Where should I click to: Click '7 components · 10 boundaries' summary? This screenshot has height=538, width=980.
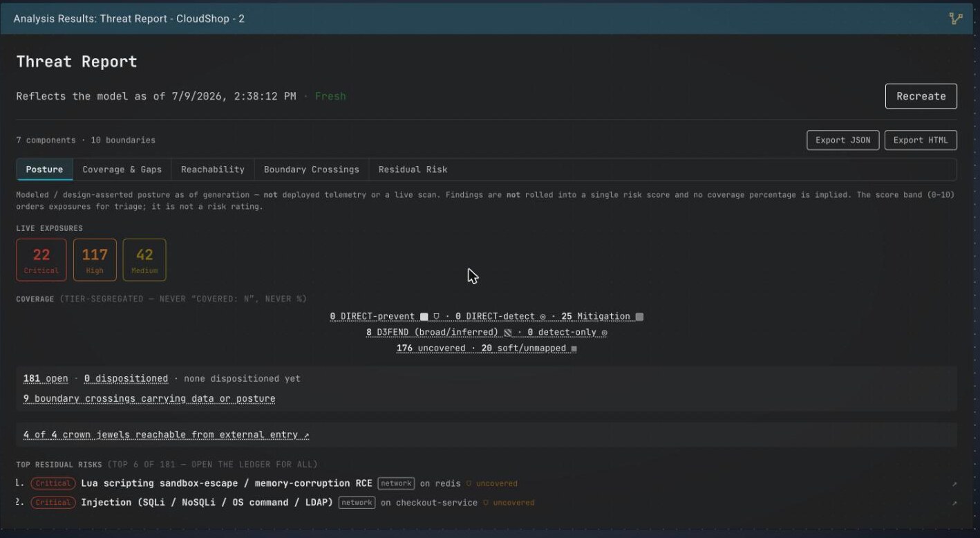[x=86, y=140]
